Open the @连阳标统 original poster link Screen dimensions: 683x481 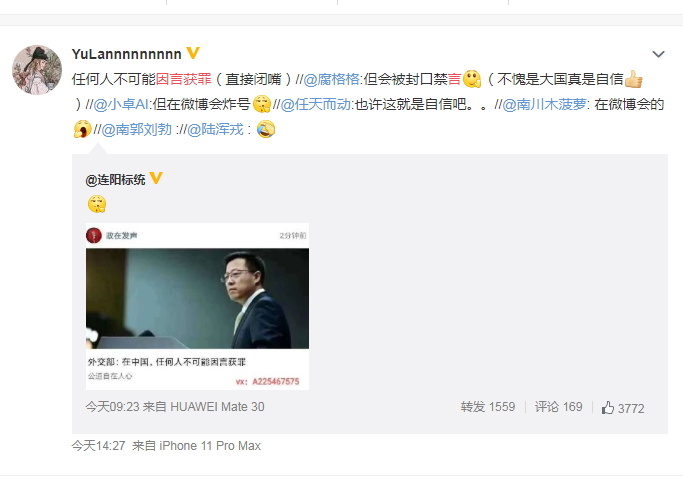[x=115, y=180]
